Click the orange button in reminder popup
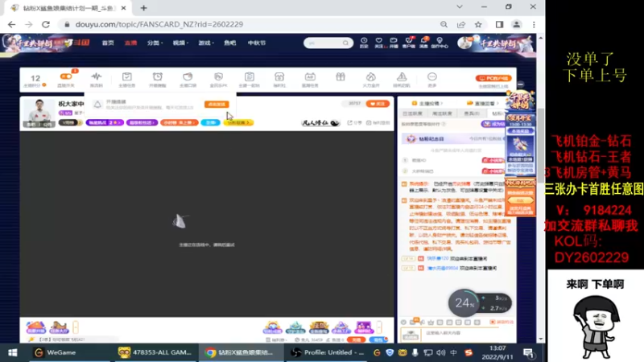The height and width of the screenshot is (362, 644). [217, 105]
